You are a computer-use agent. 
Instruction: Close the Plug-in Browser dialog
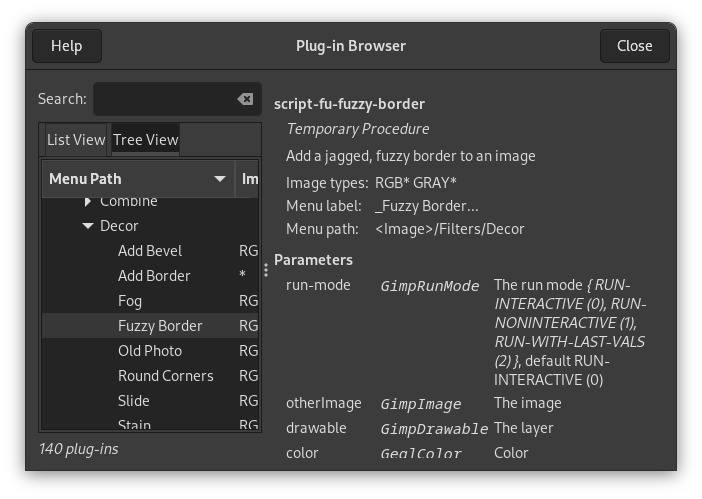click(634, 46)
